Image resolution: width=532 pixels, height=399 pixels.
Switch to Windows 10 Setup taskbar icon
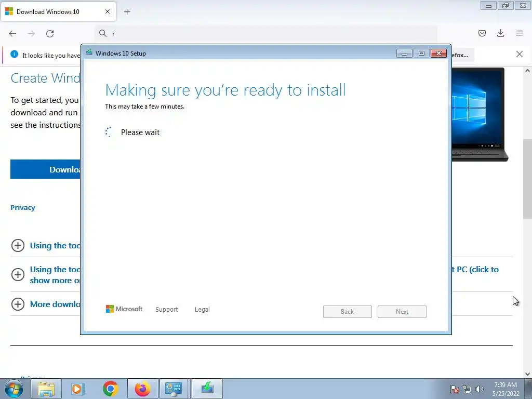pyautogui.click(x=207, y=389)
